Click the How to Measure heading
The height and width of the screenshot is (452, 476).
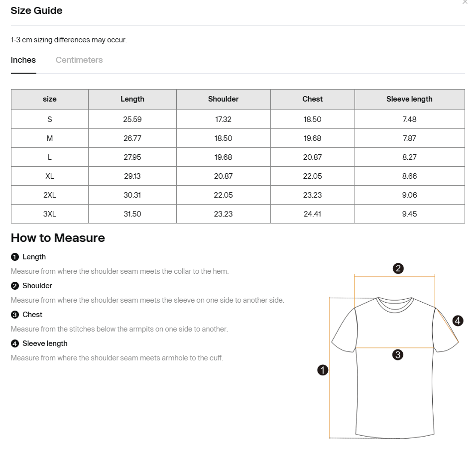coord(58,238)
